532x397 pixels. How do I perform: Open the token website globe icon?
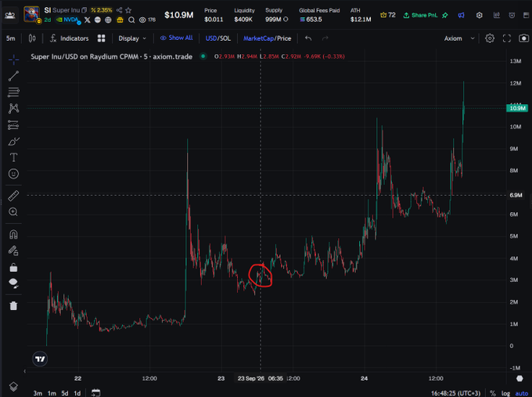pyautogui.click(x=108, y=20)
